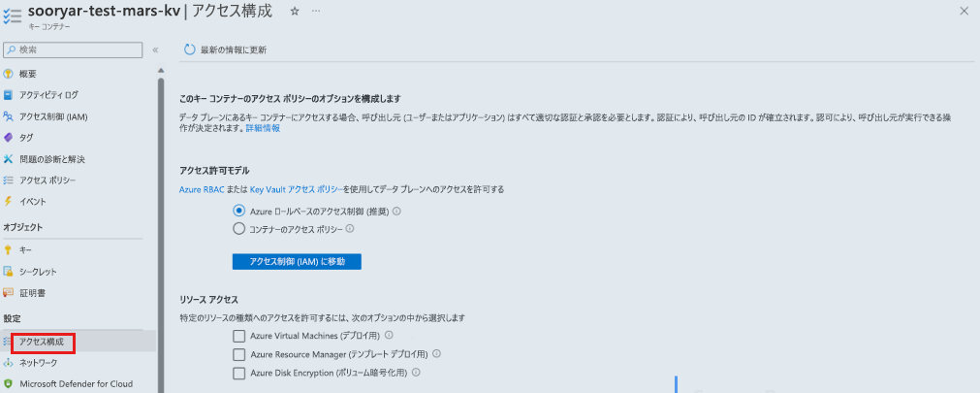
Task: Click the sidebar vertical scrollbar
Action: click(x=161, y=235)
